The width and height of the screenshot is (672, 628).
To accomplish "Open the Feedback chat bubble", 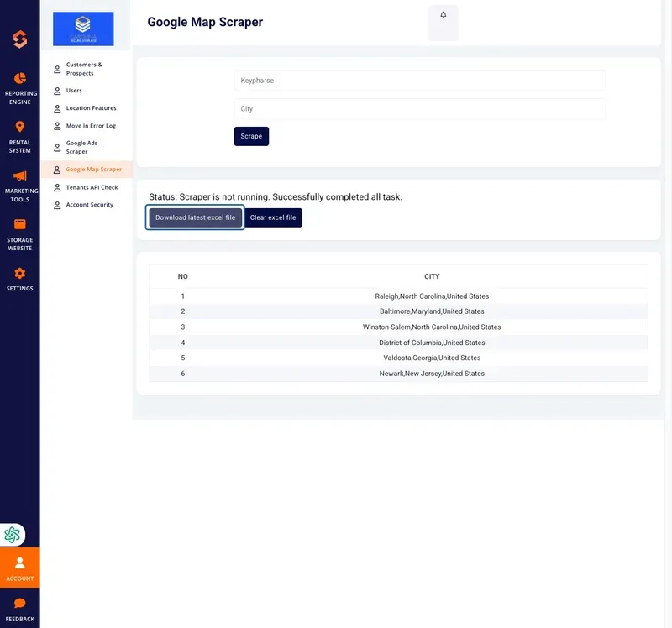I will (19, 610).
